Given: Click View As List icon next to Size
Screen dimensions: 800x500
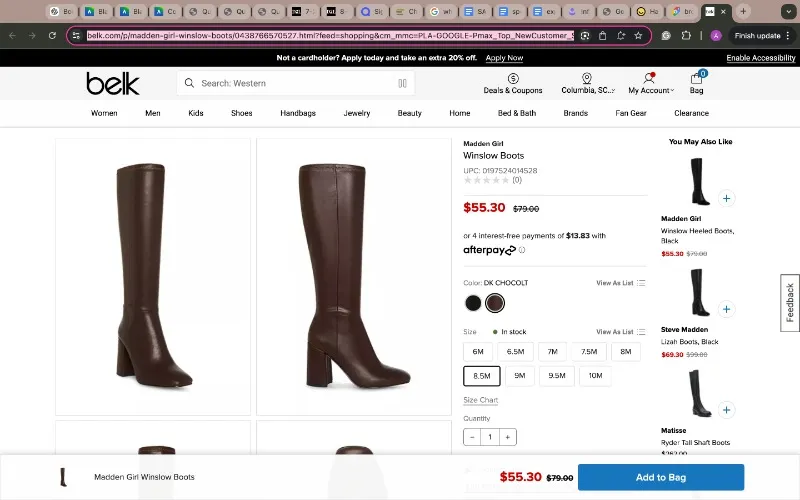Looking at the screenshot, I should pos(641,332).
